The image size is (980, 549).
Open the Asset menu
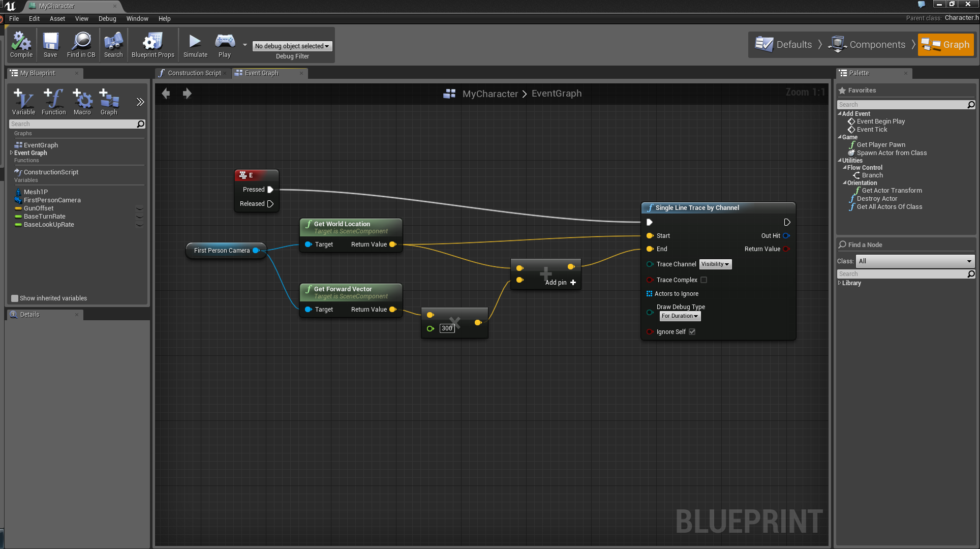pos(57,19)
